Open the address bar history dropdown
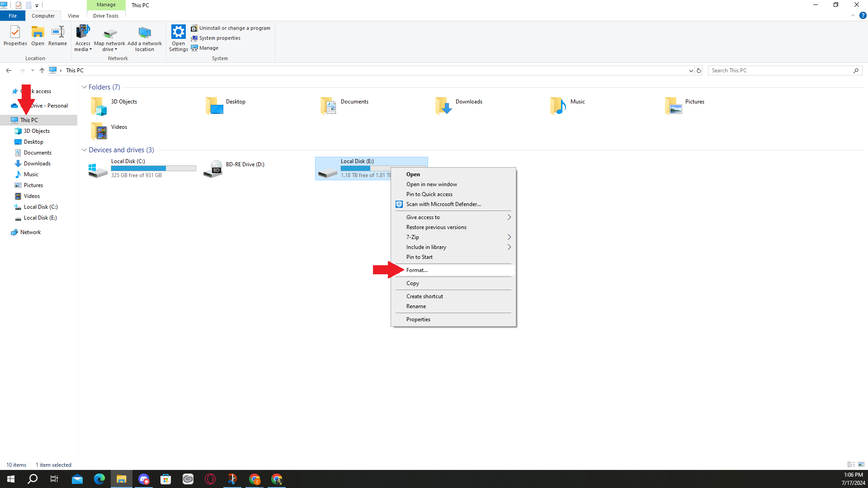Screen dimensions: 868x488 (691, 70)
